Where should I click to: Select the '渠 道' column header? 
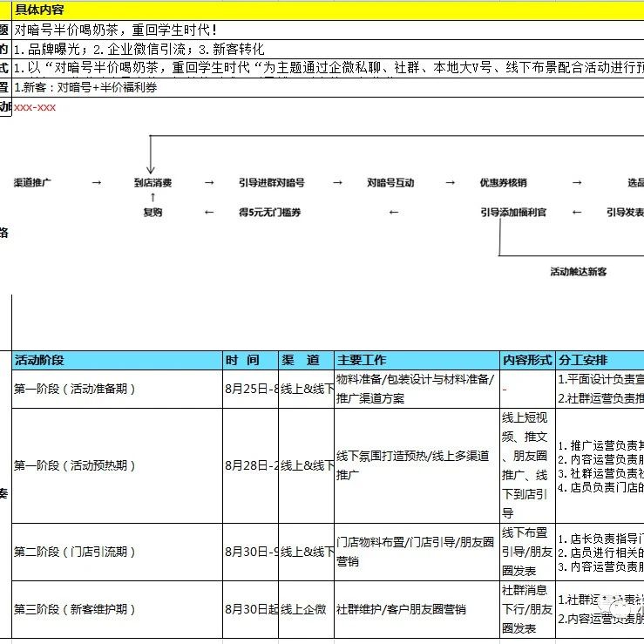tap(307, 360)
